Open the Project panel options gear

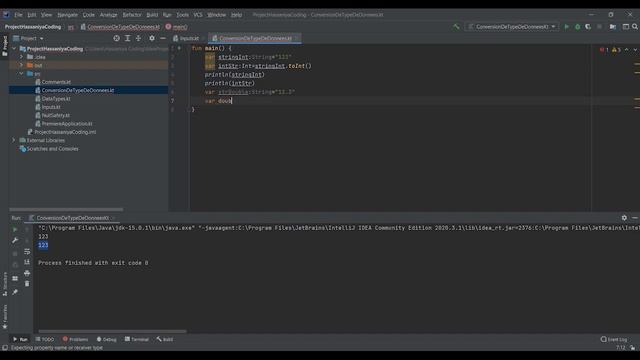click(x=152, y=38)
